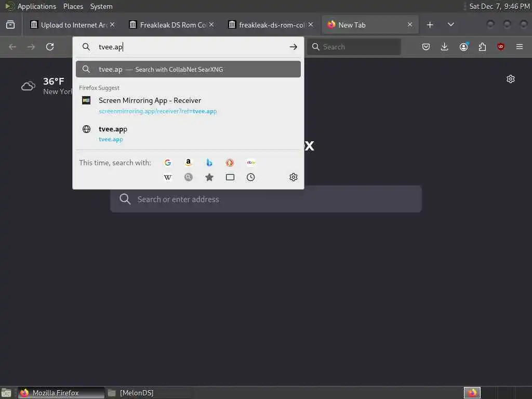Search this time with Wikipedia
Screen dimensions: 532x399
[168, 178]
